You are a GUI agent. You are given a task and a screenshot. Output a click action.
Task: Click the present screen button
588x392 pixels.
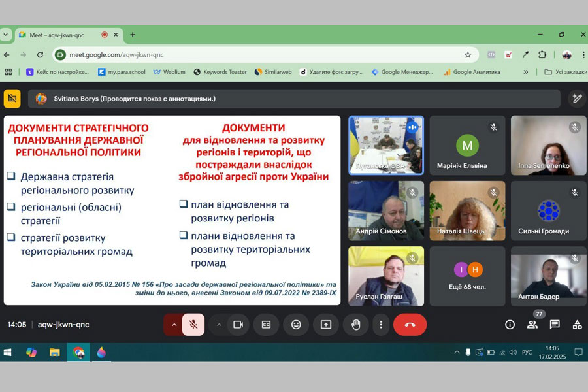(x=326, y=325)
